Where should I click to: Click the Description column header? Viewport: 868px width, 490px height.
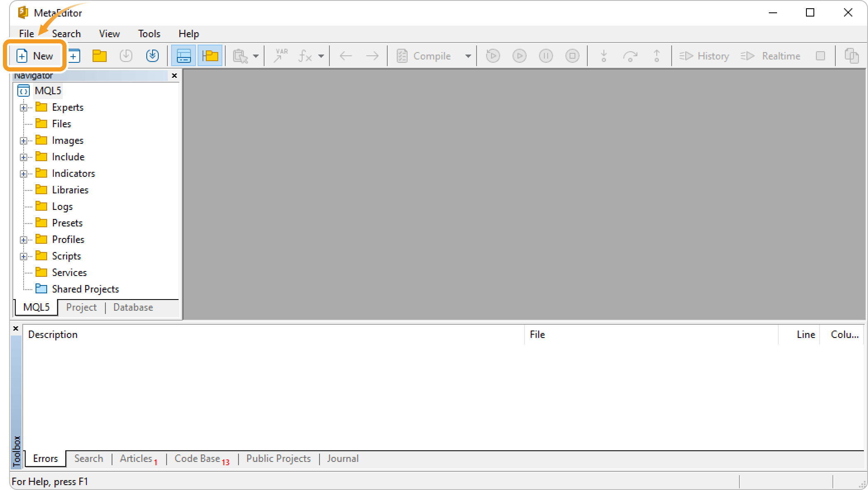(274, 335)
